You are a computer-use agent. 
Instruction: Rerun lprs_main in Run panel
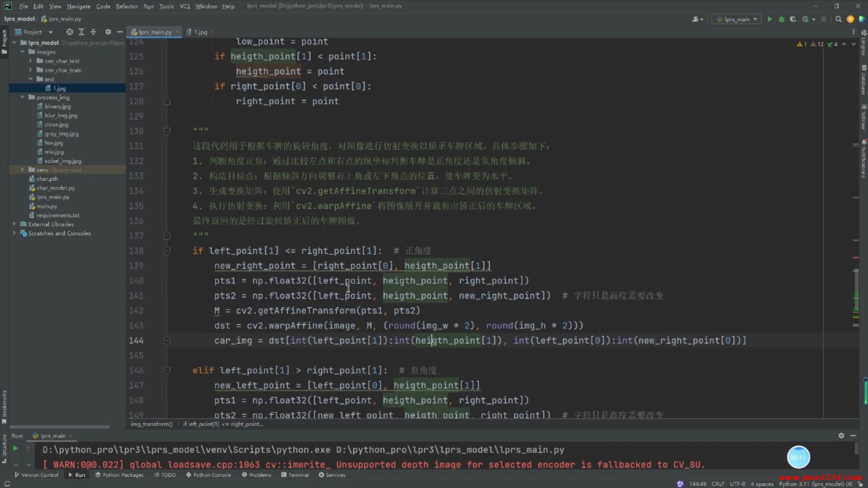15,448
